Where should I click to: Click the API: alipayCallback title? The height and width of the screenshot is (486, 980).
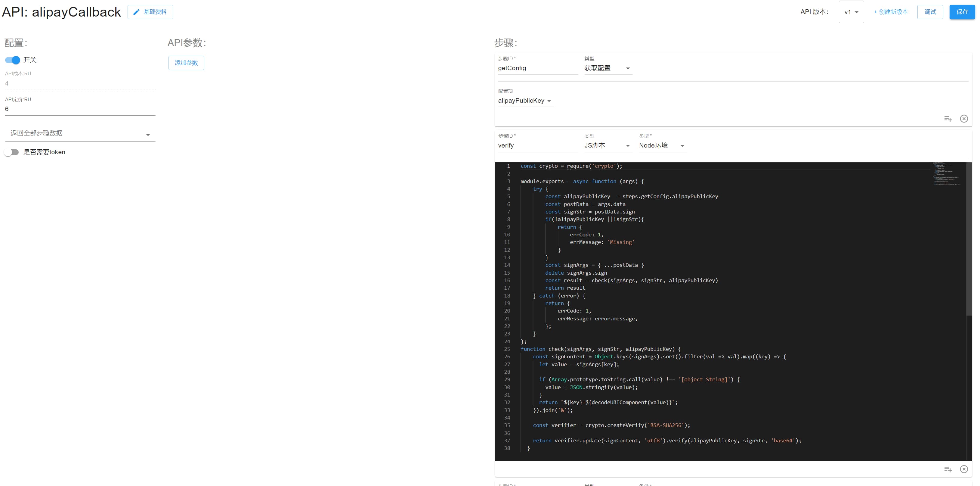point(61,12)
